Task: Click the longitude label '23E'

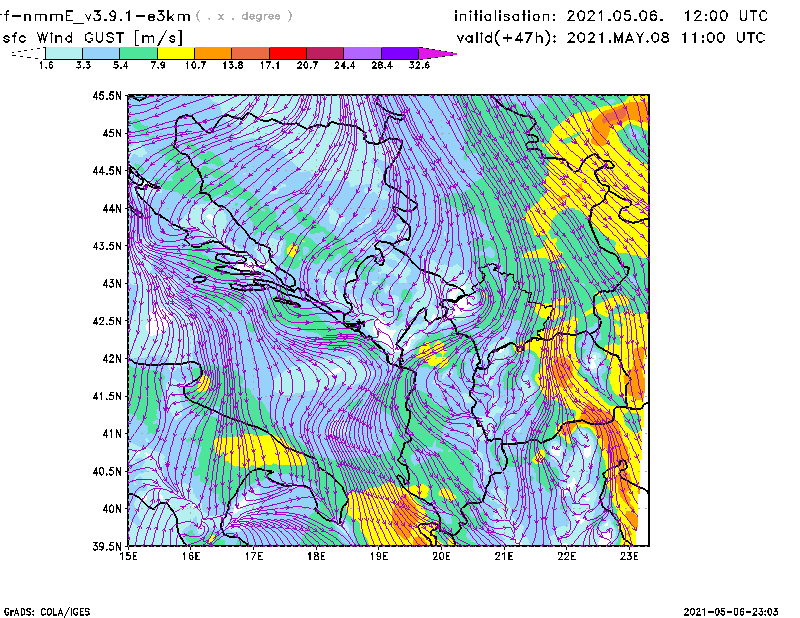Action: [629, 556]
